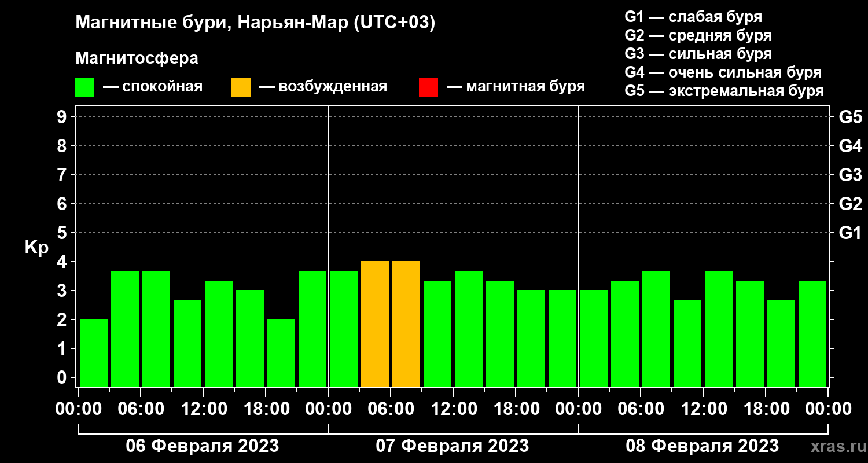Click the orange 06:00–09:00 bar on 7 February
868x463 pixels.
click(x=406, y=324)
